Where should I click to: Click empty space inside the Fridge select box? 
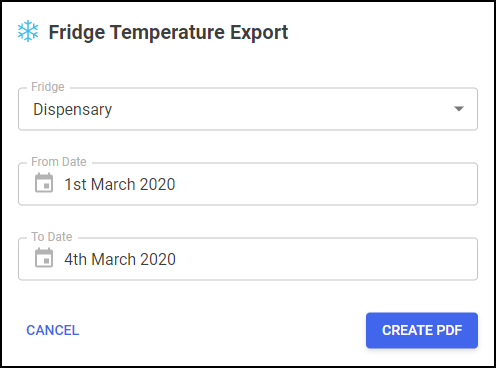(282, 109)
